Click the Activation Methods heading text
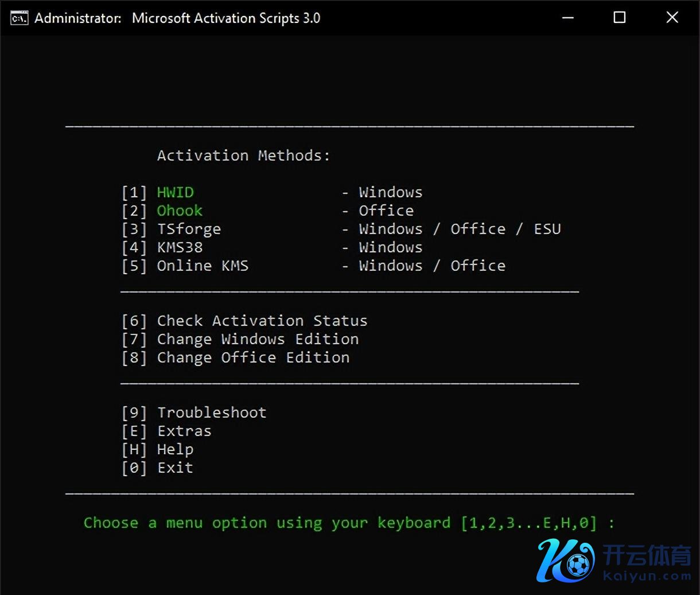The image size is (700, 595). click(x=243, y=155)
